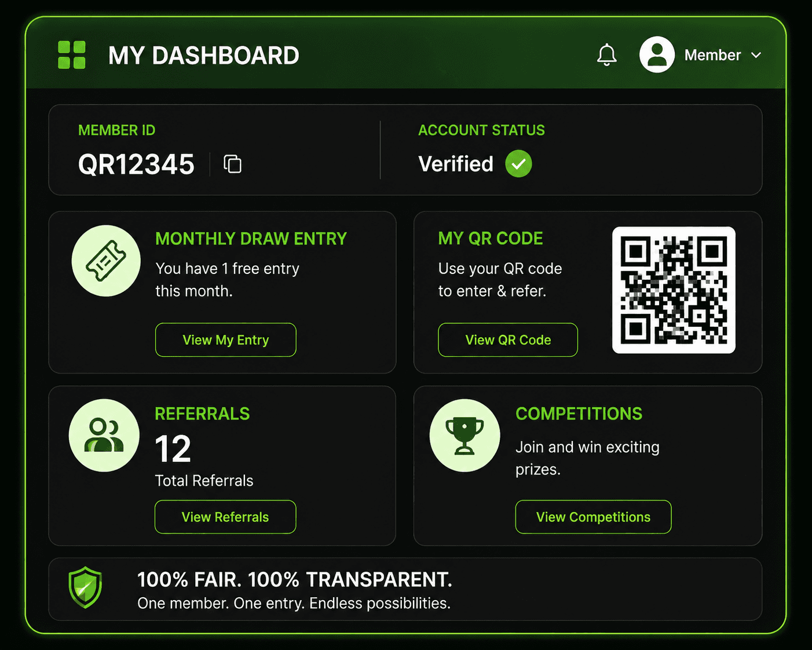Viewport: 812px width, 650px height.
Task: Click the View QR Code button
Action: [508, 340]
